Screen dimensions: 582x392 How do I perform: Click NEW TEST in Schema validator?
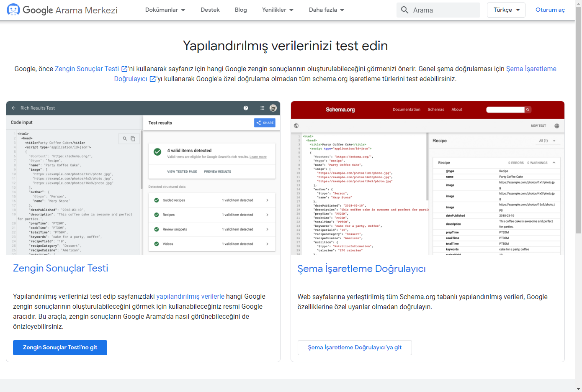538,126
